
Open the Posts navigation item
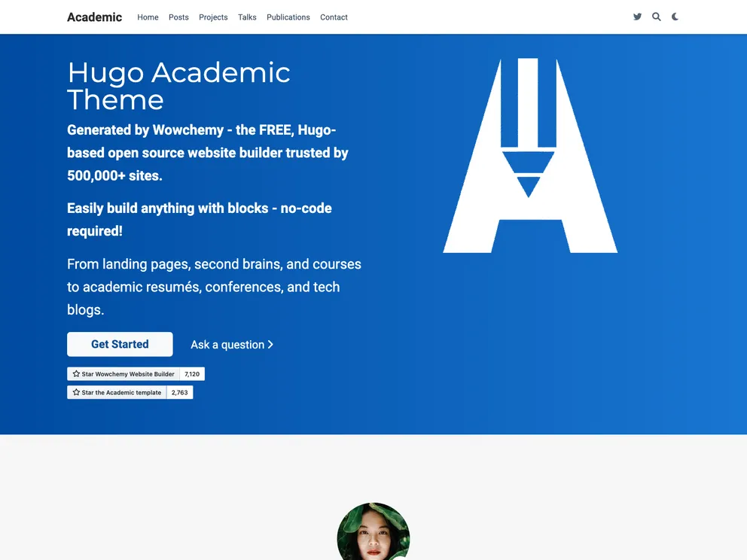pyautogui.click(x=178, y=17)
